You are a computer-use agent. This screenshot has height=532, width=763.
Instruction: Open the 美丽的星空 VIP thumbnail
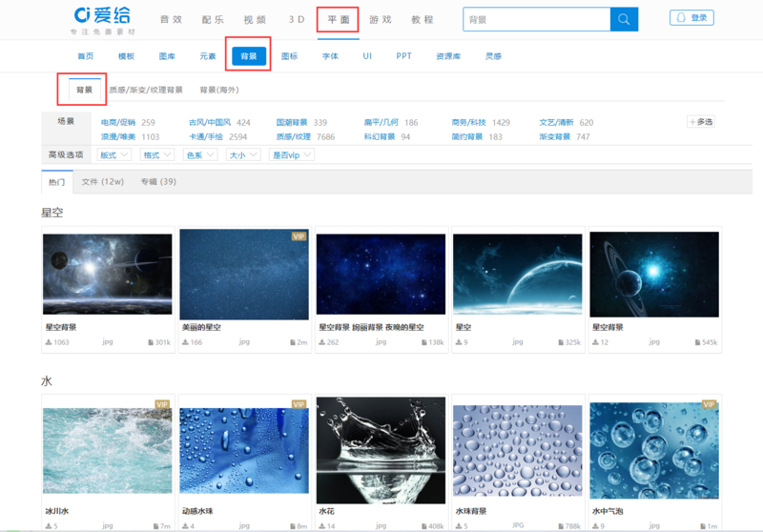[244, 275]
